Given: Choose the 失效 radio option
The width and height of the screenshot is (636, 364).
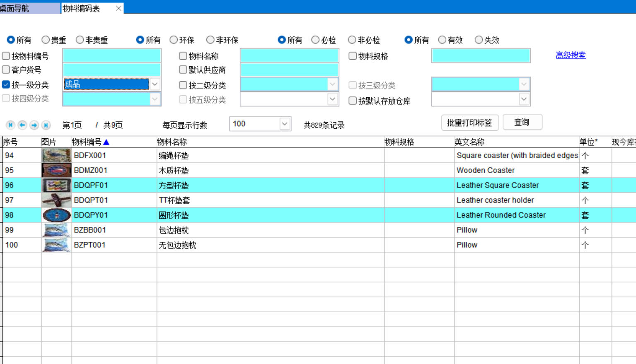Looking at the screenshot, I should tap(479, 40).
